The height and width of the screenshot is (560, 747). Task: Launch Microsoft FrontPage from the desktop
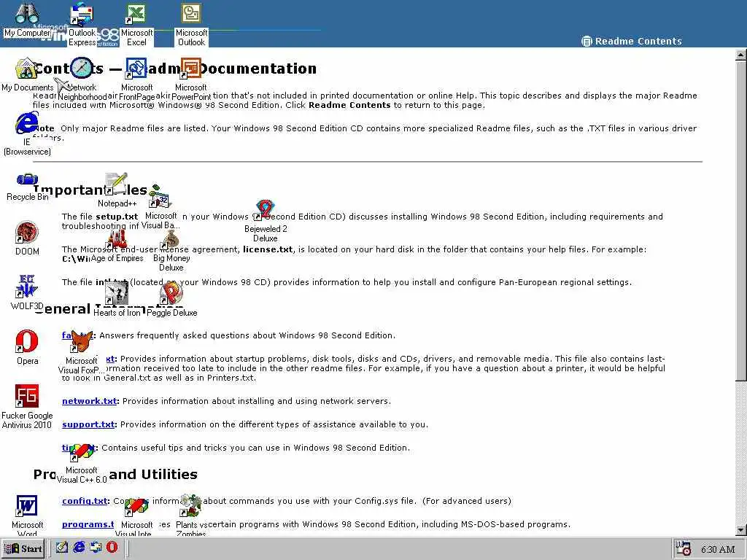(x=136, y=79)
